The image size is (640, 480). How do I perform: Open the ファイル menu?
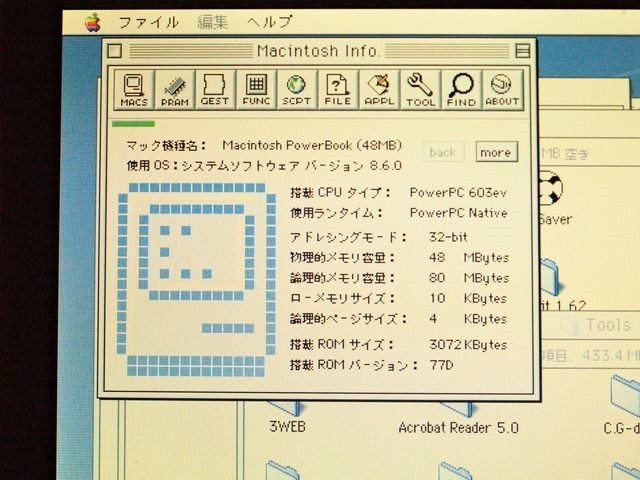[x=149, y=22]
